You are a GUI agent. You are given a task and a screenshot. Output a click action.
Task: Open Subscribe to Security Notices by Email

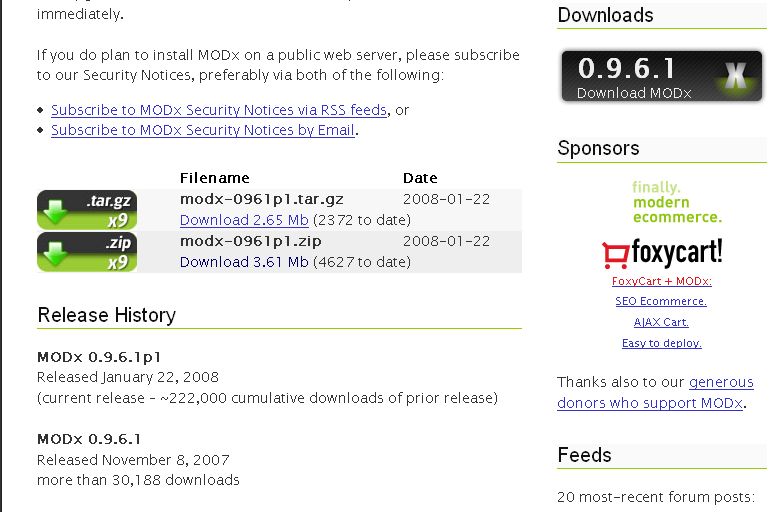click(203, 130)
